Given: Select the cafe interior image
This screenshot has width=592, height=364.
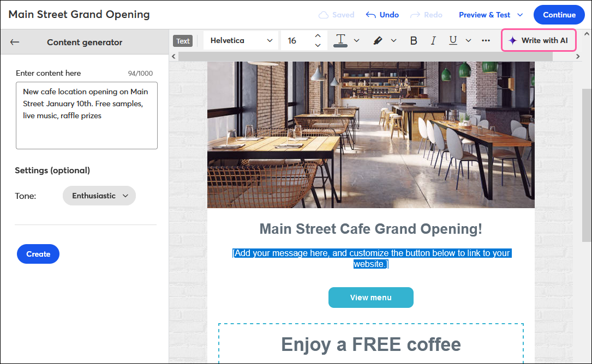Looking at the screenshot, I should pyautogui.click(x=371, y=135).
